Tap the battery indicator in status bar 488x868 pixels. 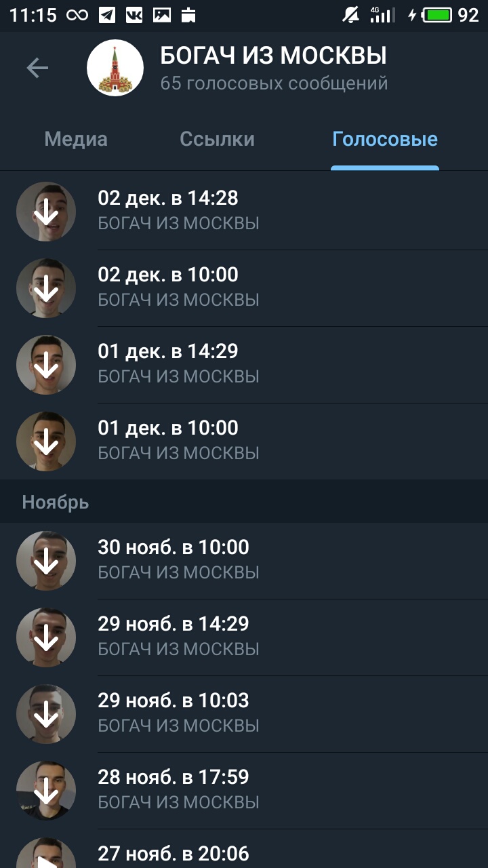click(437, 15)
